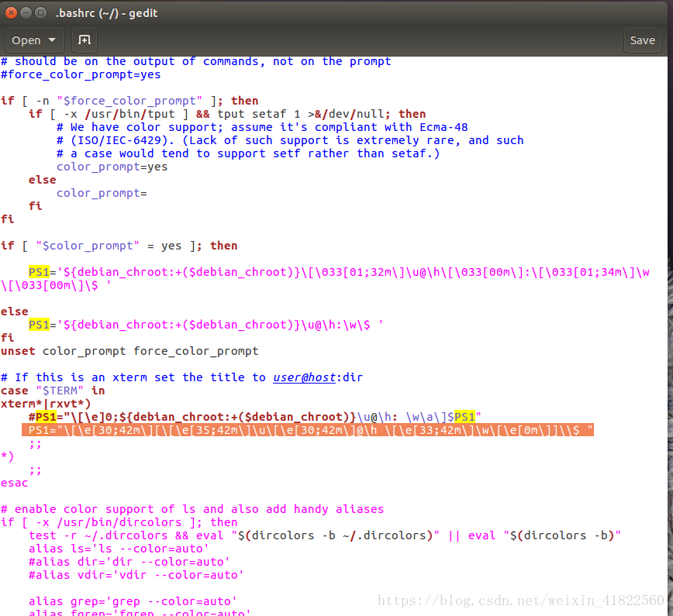Viewport: 673px width, 616px height.
Task: Click the line "#alias dir='dir --color=auto'"
Action: 129,562
